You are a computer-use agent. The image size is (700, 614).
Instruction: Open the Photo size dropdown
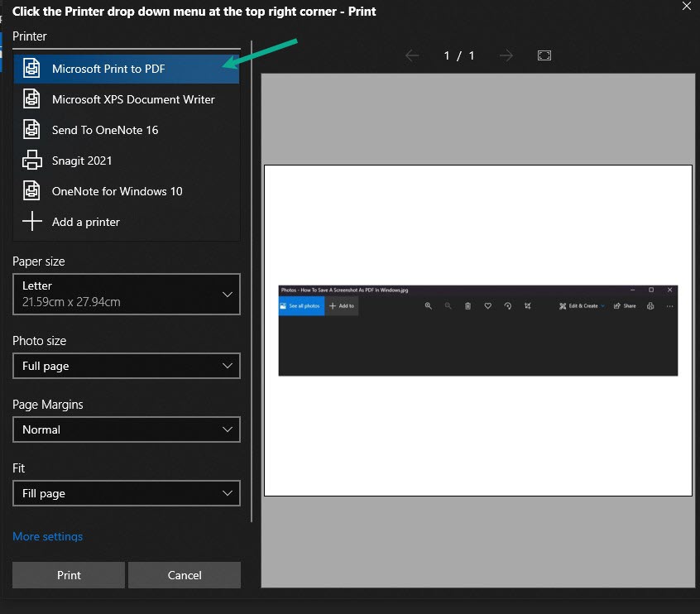point(126,366)
